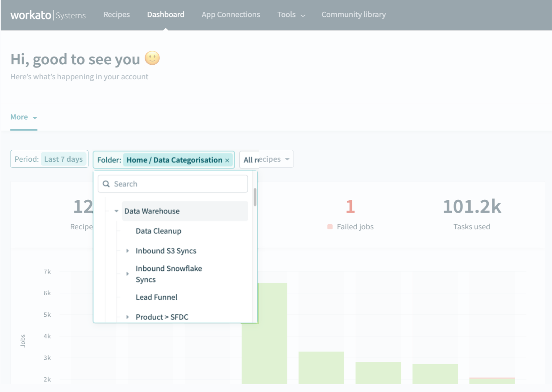Screen dimensions: 552x392
Task: Open the Period Last 7 days filter
Action: 49,159
